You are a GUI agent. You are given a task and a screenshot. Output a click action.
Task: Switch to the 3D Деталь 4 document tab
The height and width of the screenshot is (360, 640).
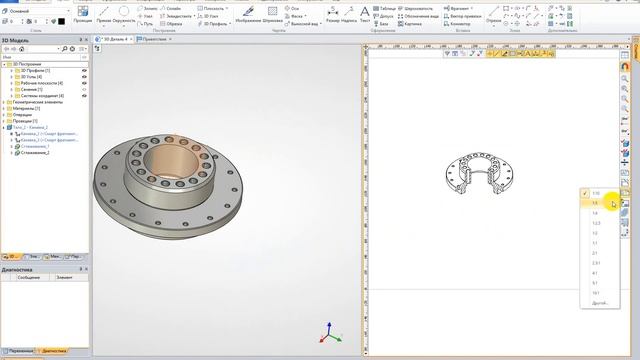[115, 39]
